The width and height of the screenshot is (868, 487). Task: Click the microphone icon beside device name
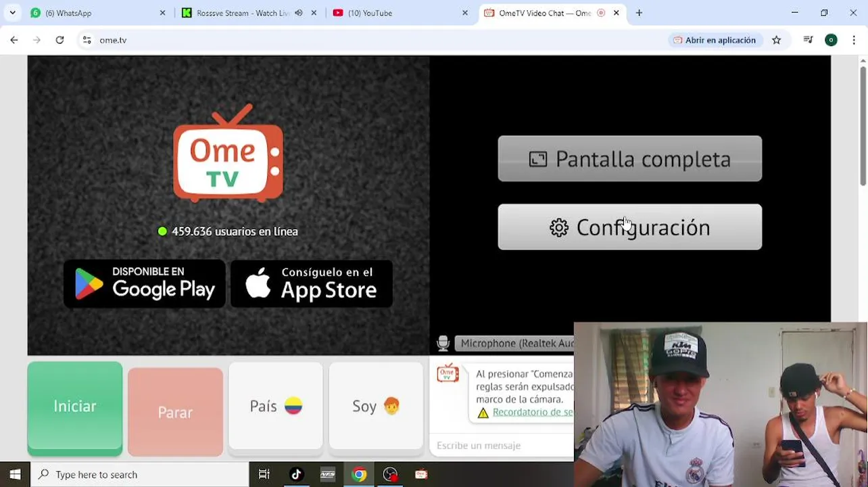(x=443, y=344)
